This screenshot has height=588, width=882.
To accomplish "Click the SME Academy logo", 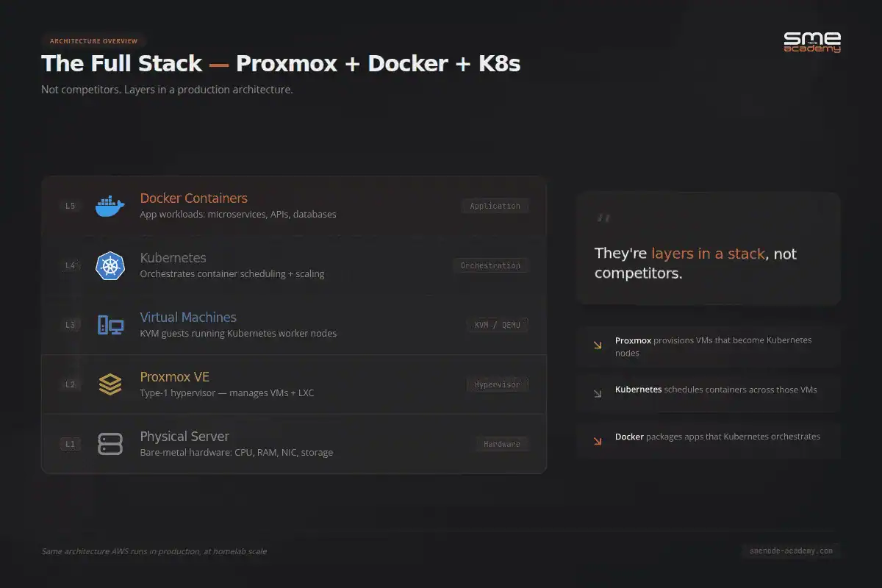I will tap(812, 42).
